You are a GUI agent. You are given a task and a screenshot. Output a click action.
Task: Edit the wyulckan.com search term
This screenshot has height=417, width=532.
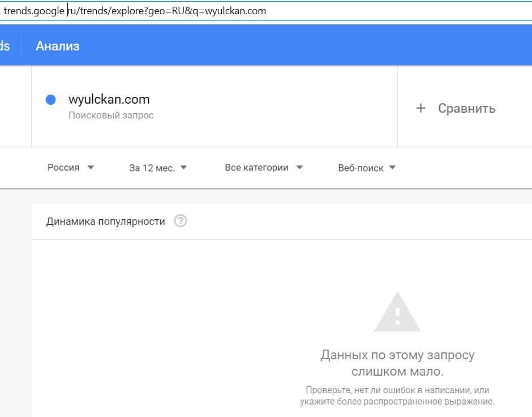109,100
